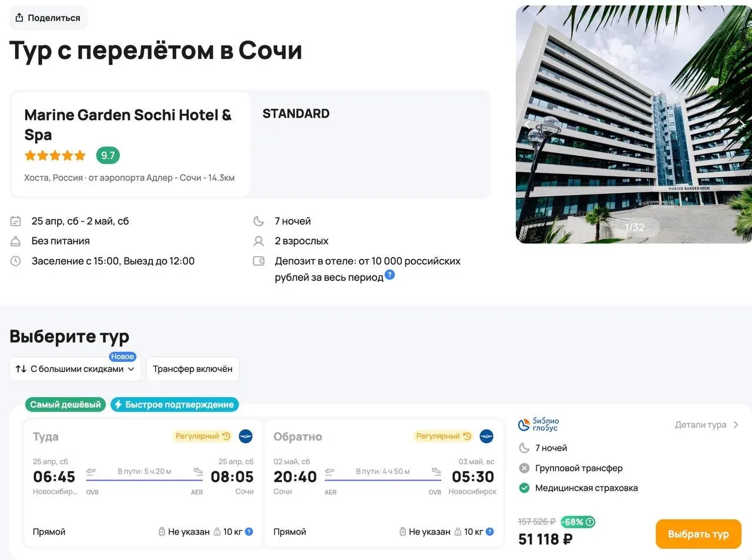Click the 'Marine Garden Sochi Hotel & Spa' title
The width and height of the screenshot is (752, 560).
tap(127, 125)
